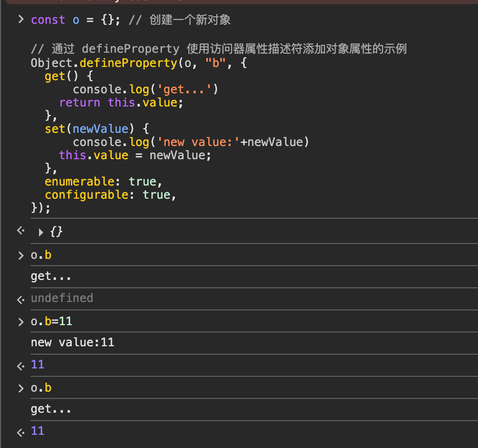Click the o.b=11 command text

(51, 321)
